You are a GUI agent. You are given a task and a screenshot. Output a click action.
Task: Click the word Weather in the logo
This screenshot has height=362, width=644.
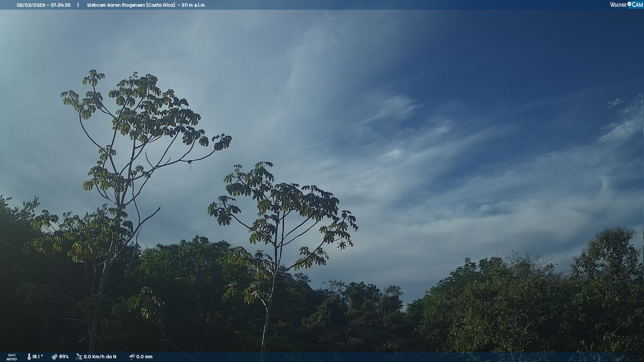pos(618,5)
